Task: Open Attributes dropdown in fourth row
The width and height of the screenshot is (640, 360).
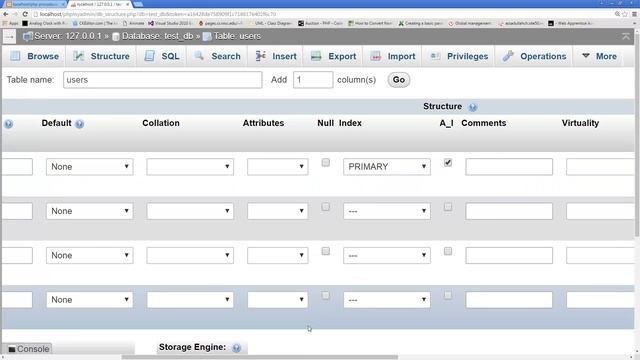Action: pyautogui.click(x=278, y=300)
